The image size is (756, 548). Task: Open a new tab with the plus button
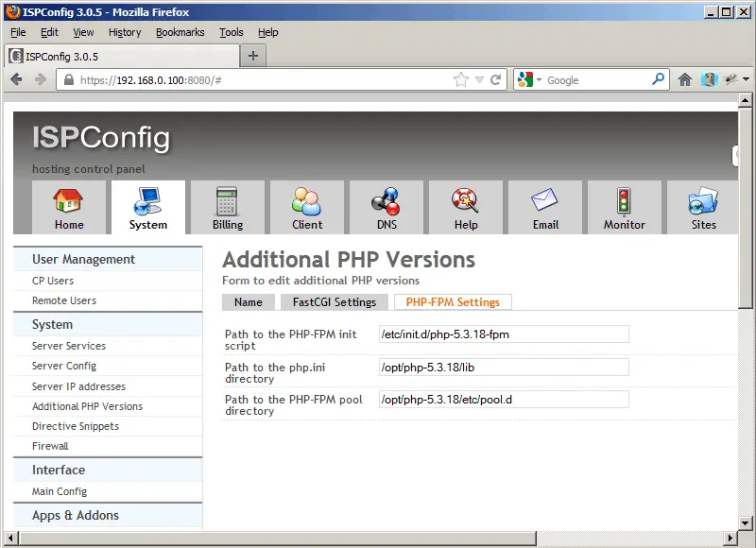(x=253, y=56)
